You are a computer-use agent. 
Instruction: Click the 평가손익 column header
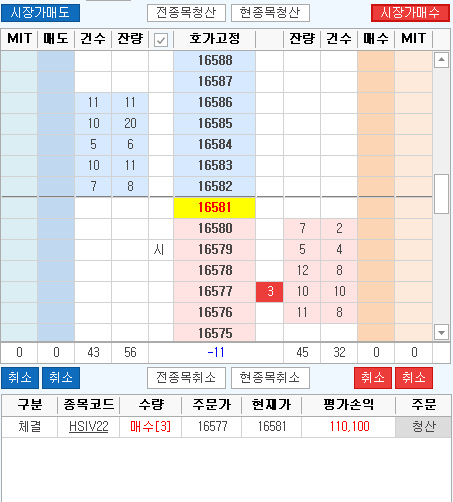pos(349,405)
